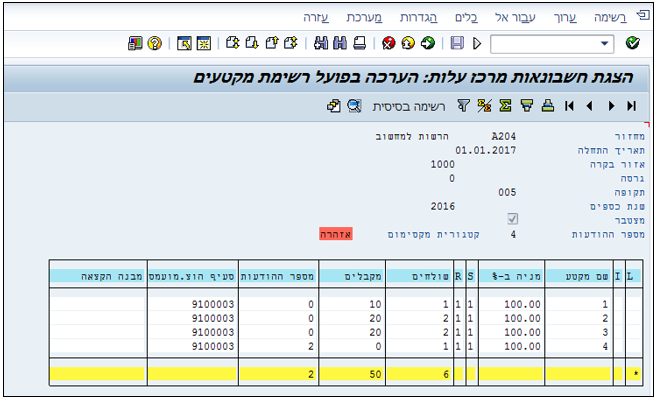657x401 pixels.
Task: Jump to last column arrow in list toolbar
Action: (631, 106)
